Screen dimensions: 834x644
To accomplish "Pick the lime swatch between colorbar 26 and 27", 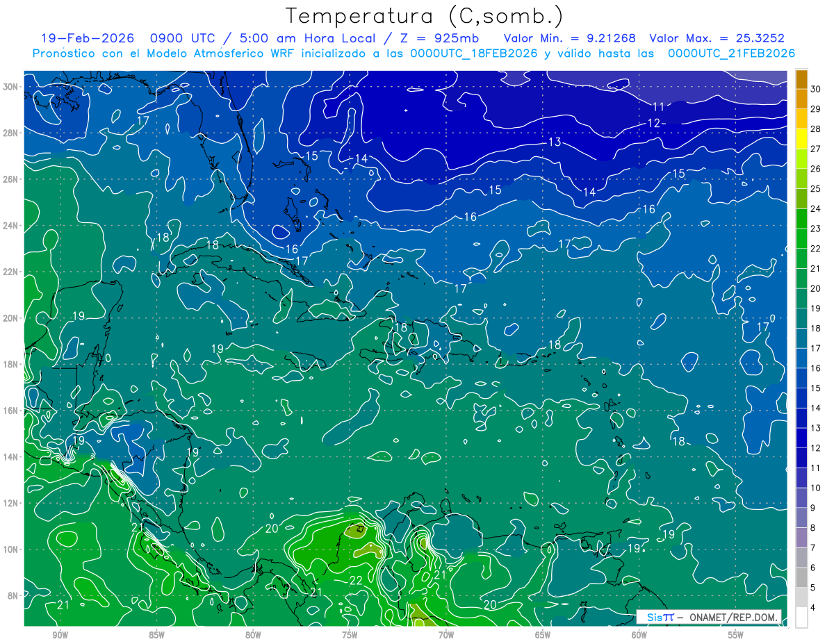I will tap(801, 158).
